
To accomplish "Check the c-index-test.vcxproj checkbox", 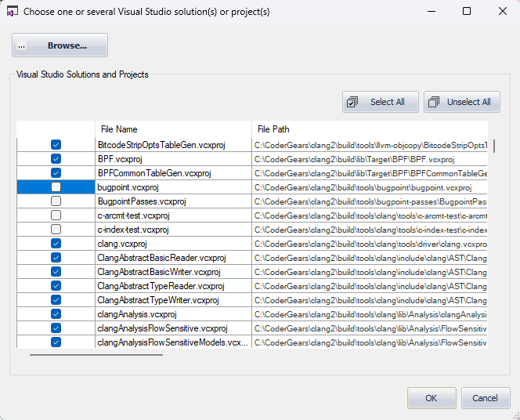I will click(56, 230).
